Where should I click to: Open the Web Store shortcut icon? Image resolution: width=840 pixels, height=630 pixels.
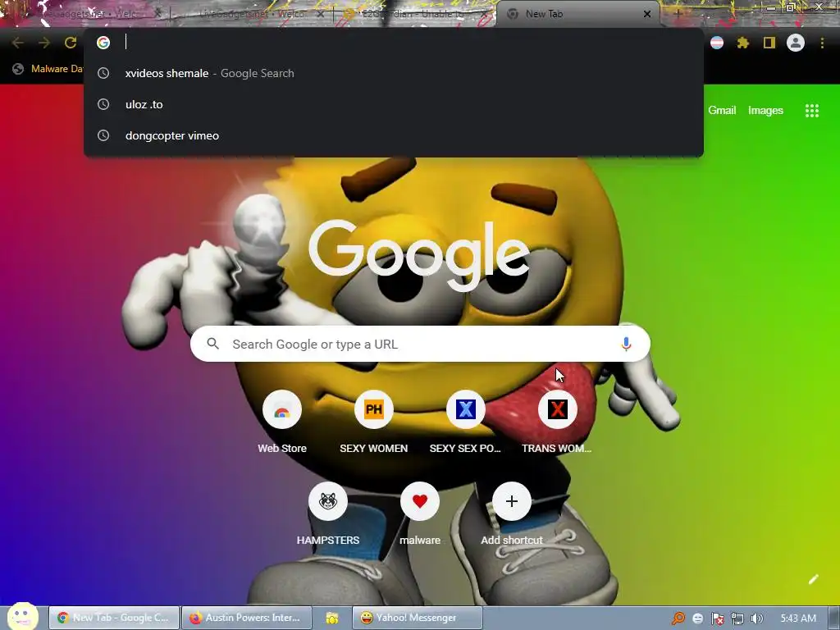click(282, 410)
